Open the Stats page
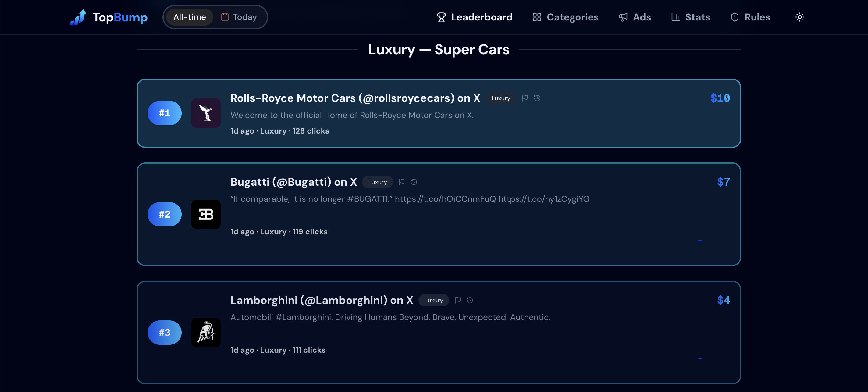This screenshot has height=392, width=868. point(690,17)
